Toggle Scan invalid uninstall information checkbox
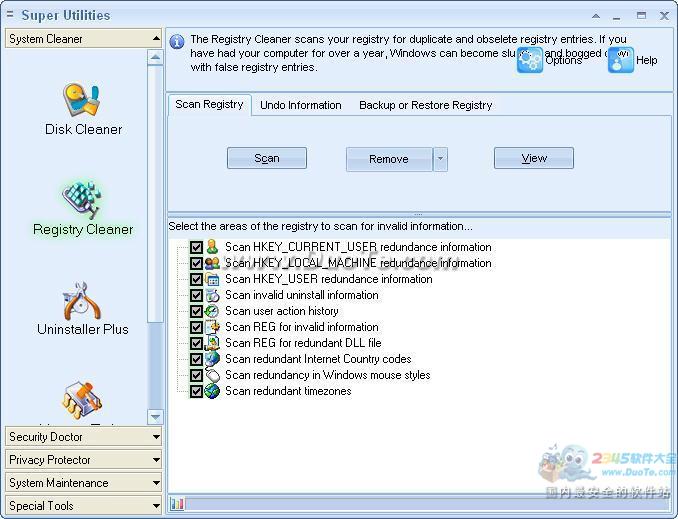 [196, 295]
